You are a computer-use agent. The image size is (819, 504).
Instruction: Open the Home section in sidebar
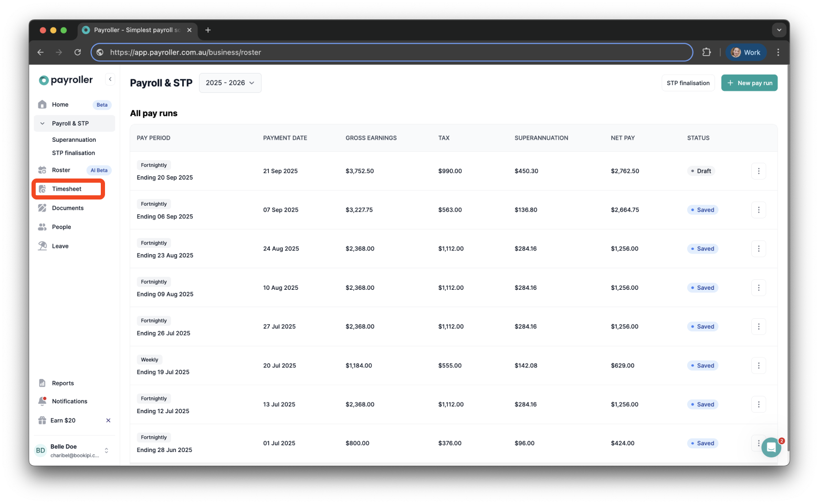click(x=59, y=104)
